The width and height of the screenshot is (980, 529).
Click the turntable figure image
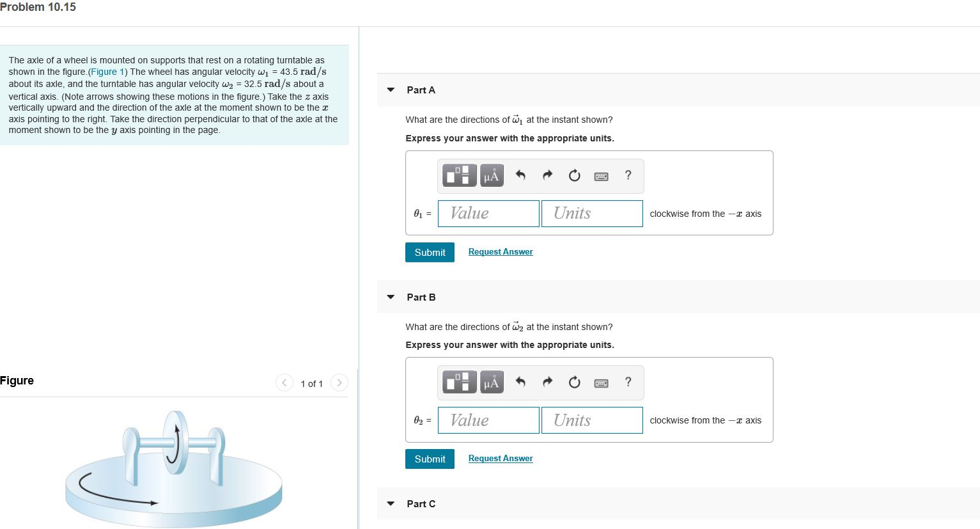(x=174, y=470)
